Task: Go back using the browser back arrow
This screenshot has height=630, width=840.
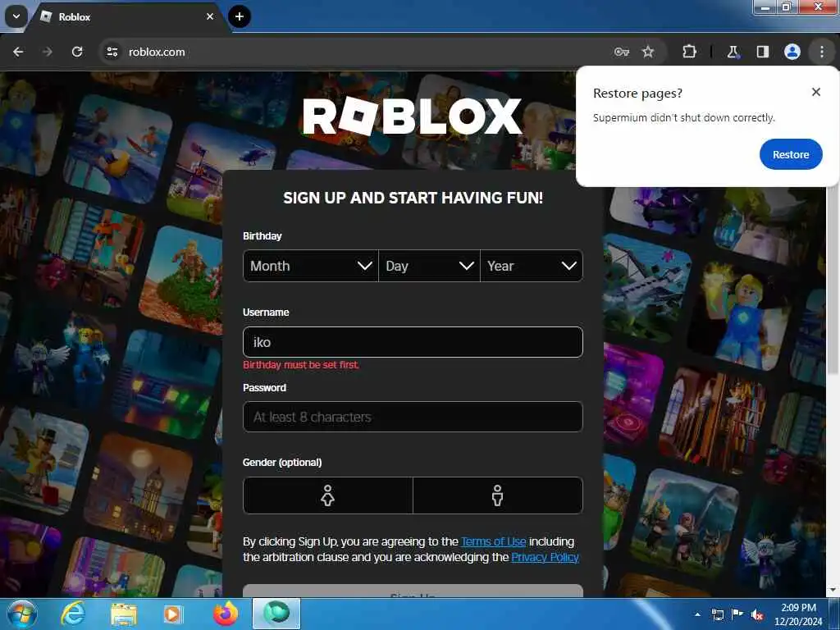Action: coord(18,52)
